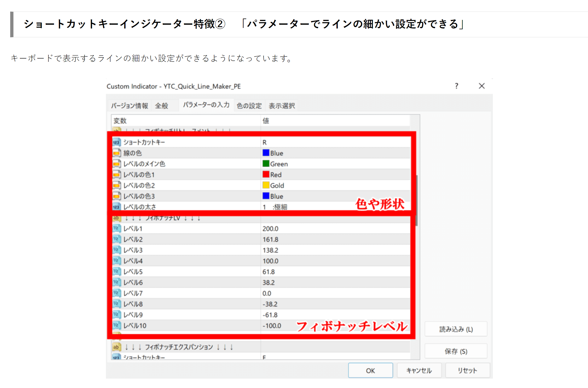Switch to the 色の設定 tab

point(249,106)
